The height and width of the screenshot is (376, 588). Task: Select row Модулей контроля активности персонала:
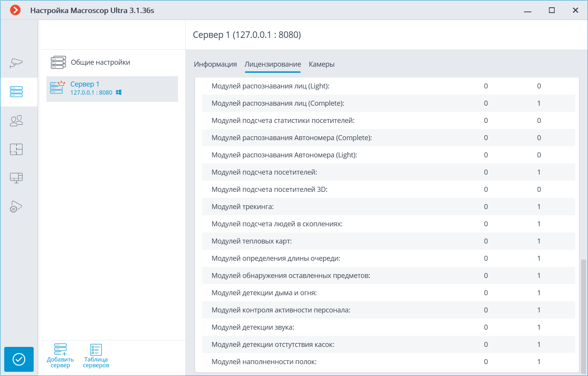click(389, 310)
